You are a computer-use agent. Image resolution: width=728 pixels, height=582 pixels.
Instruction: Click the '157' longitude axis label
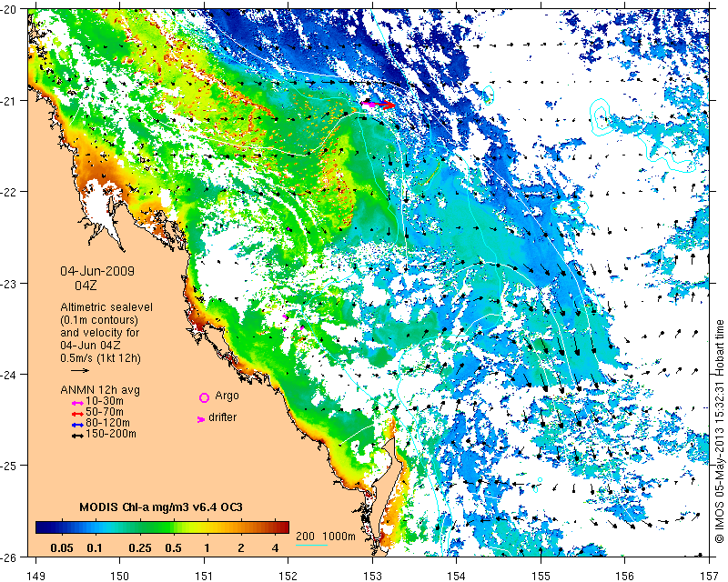click(710, 576)
